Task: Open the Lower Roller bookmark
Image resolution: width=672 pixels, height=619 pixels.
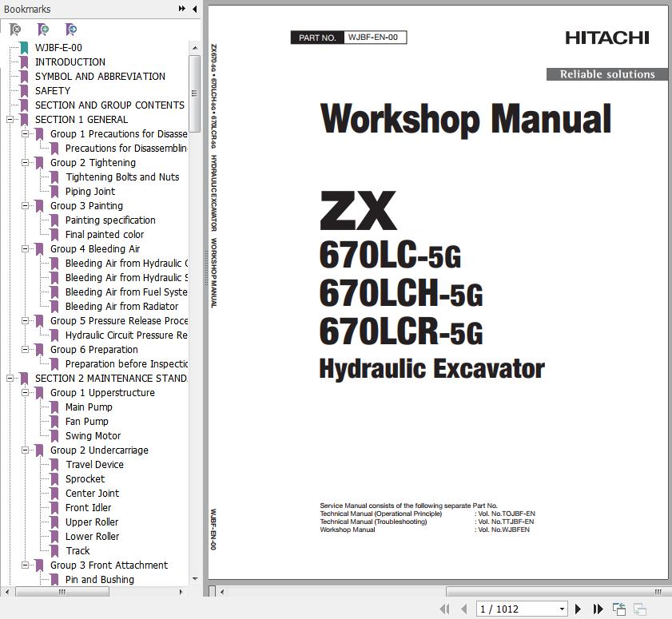Action: click(x=92, y=536)
